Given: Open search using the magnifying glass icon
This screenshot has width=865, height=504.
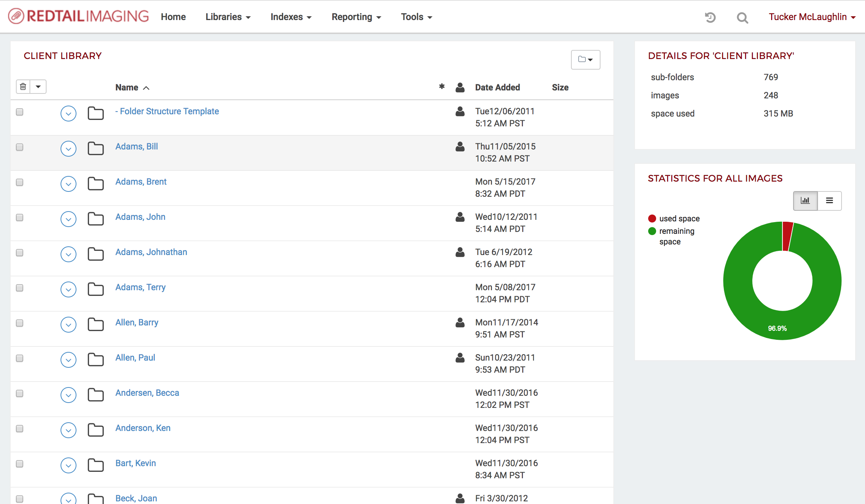Looking at the screenshot, I should [x=742, y=17].
